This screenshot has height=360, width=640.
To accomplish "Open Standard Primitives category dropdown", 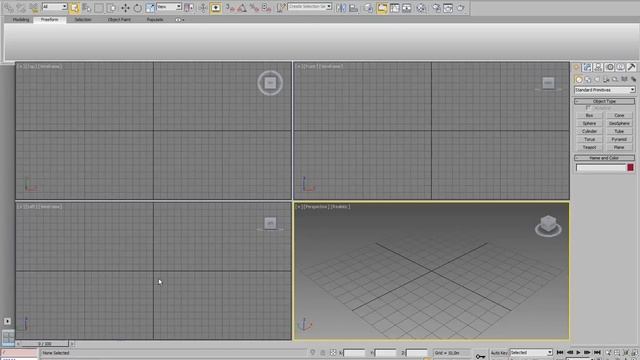I will click(604, 90).
